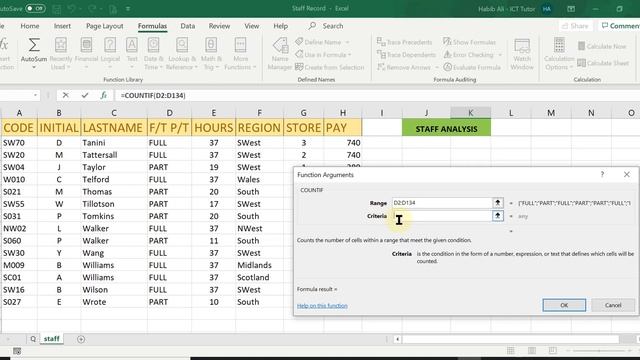640x360 pixels.
Task: Select column D header
Action: click(x=169, y=113)
